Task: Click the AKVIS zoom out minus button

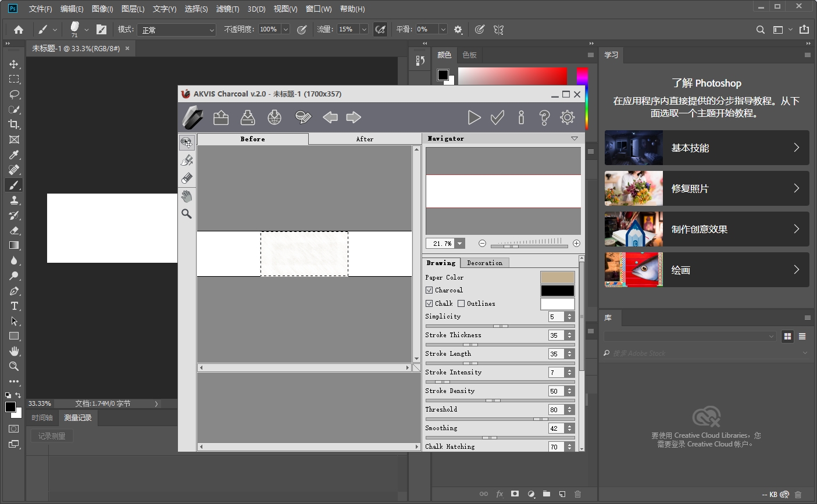Action: [482, 244]
